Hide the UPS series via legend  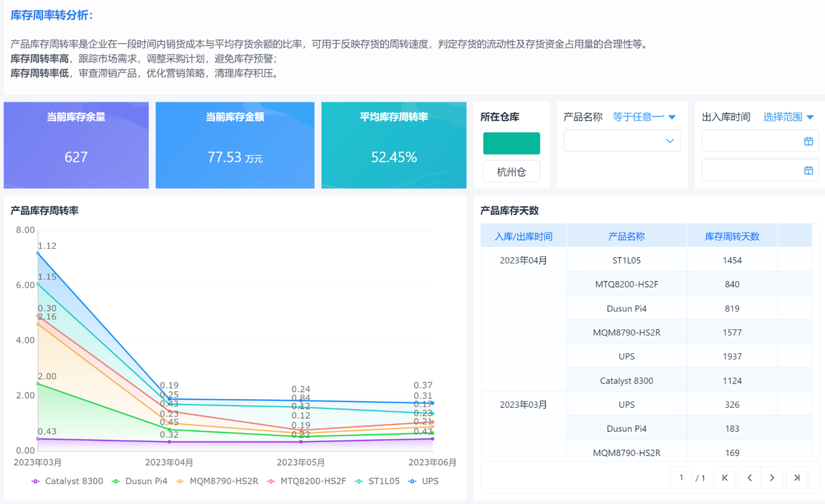423,481
